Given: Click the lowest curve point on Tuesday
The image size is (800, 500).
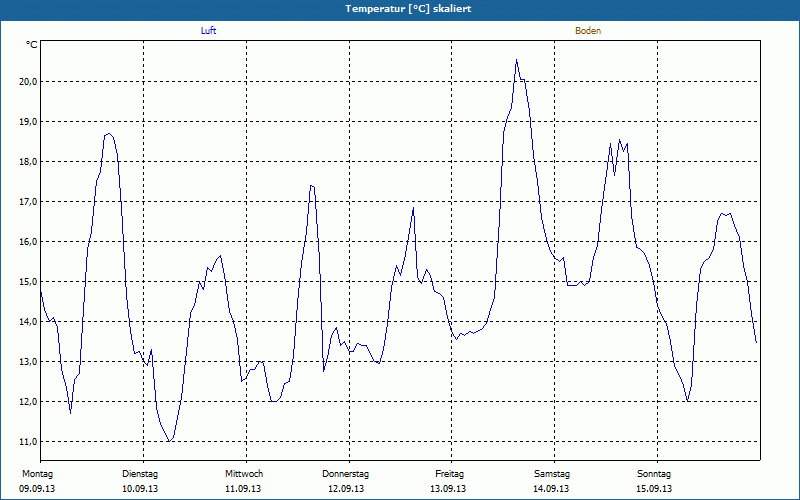Looking at the screenshot, I should [169, 441].
